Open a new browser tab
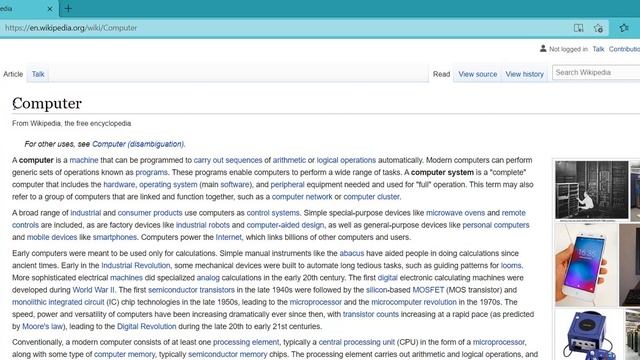 [x=68, y=9]
